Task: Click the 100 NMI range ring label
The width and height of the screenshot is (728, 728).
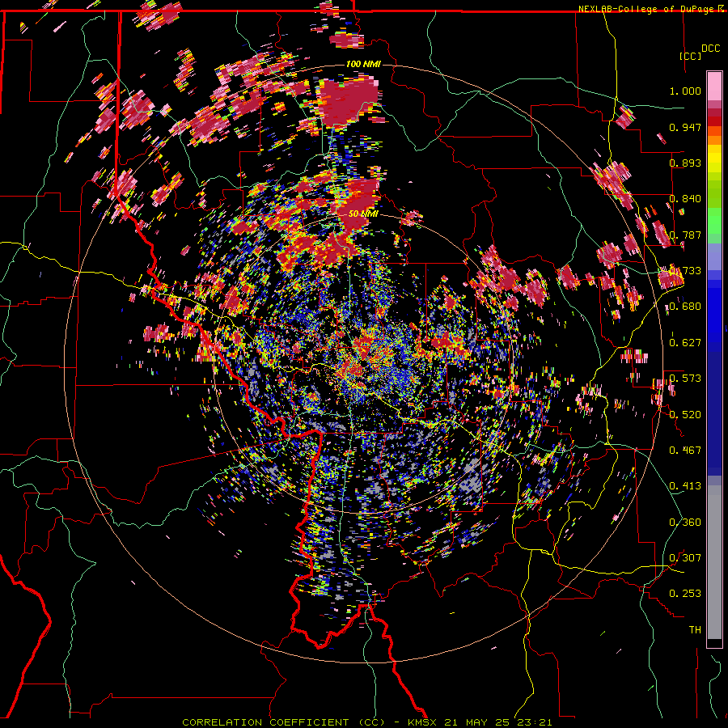Action: point(363,64)
